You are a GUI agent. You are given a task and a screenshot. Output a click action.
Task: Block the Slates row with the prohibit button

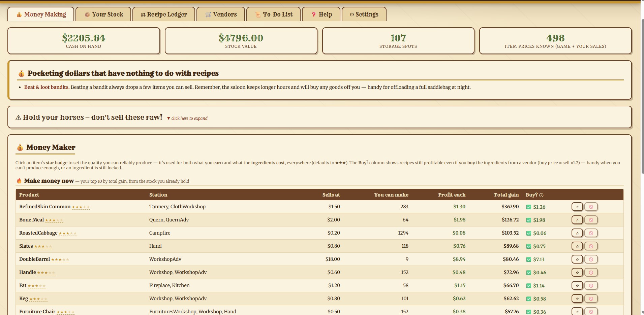(x=591, y=246)
